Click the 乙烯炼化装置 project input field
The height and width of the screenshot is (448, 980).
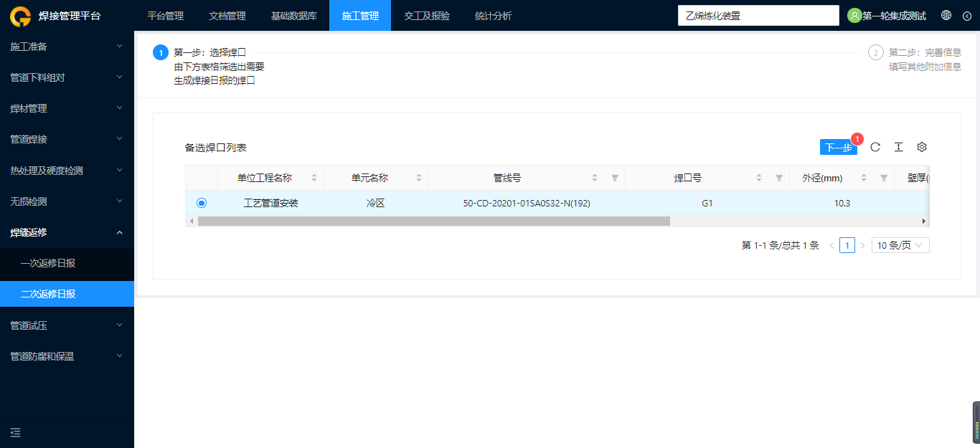point(758,16)
